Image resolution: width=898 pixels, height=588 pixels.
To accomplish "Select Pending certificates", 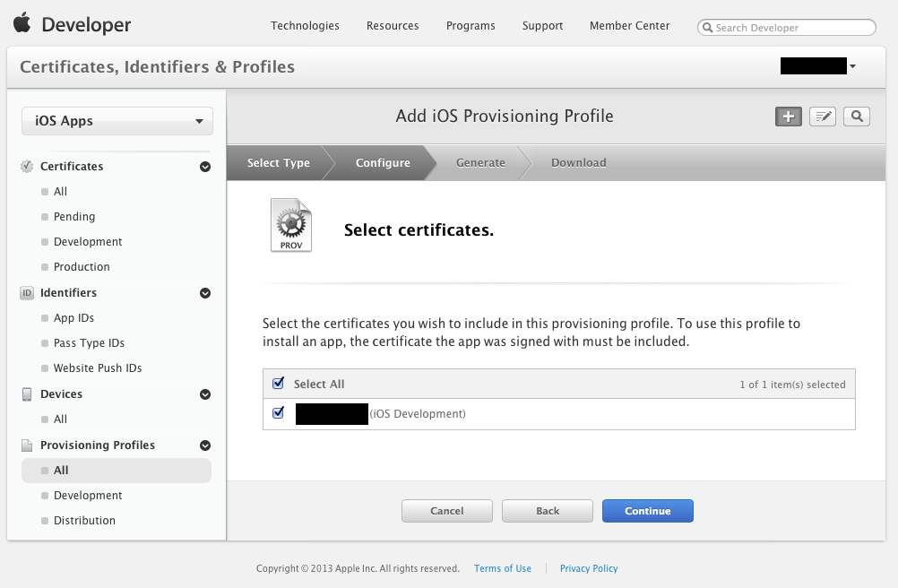I will [x=74, y=217].
